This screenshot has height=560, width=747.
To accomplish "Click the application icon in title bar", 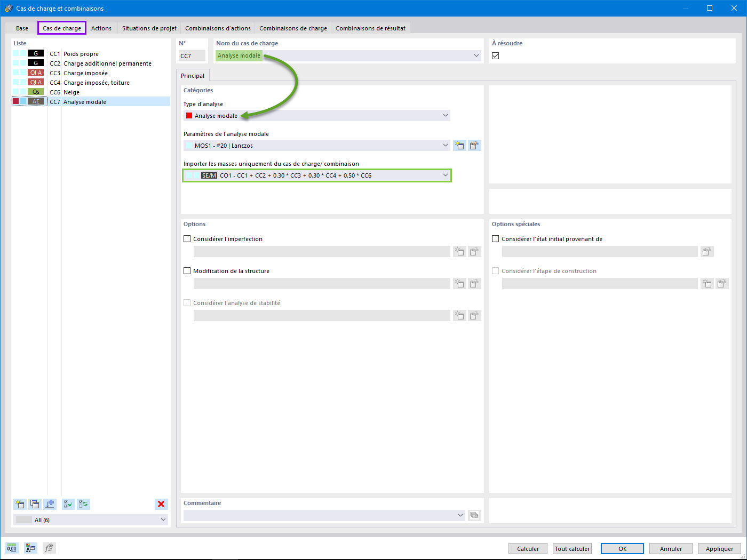I will pos(9,8).
